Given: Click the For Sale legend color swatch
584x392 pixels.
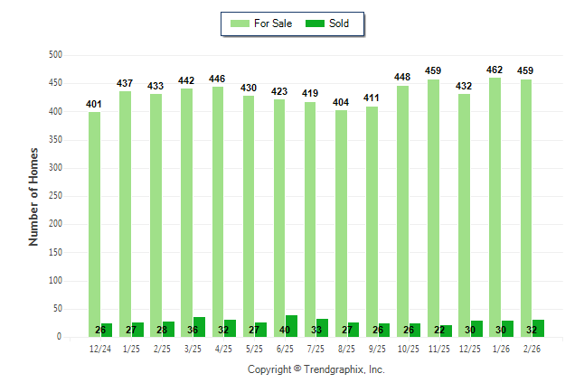Looking at the screenshot, I should [x=241, y=23].
